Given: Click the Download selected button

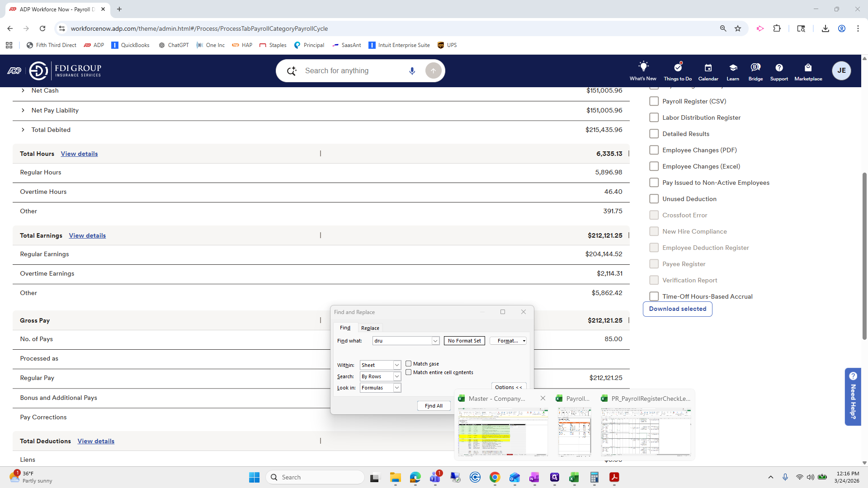Looking at the screenshot, I should (x=677, y=309).
